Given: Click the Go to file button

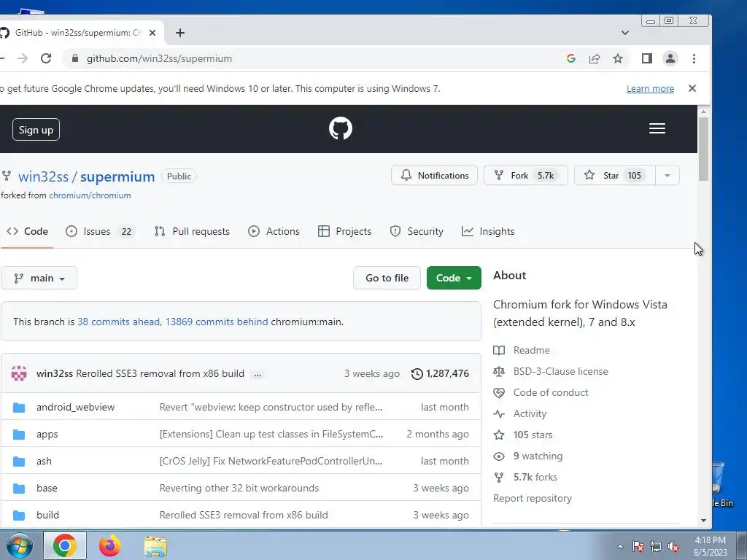Looking at the screenshot, I should click(387, 278).
